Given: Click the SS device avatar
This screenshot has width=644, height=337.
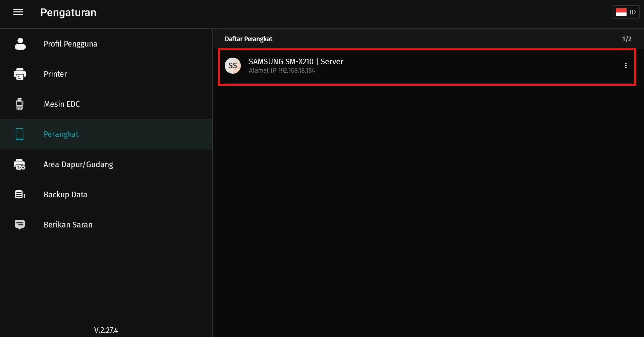Looking at the screenshot, I should point(233,66).
